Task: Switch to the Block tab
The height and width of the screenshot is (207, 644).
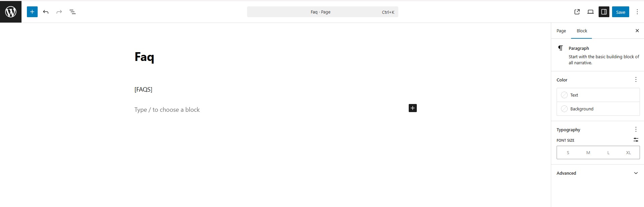Action: pos(582,31)
